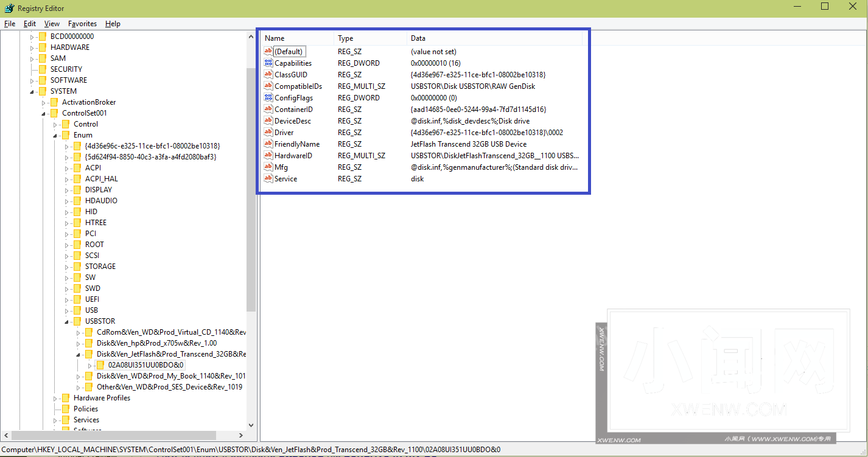868x457 pixels.
Task: Sort values by Name column header
Action: (298, 38)
